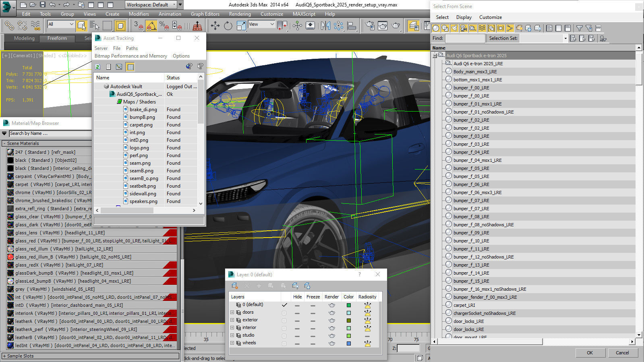Click the studio layer color swatch

(349, 336)
